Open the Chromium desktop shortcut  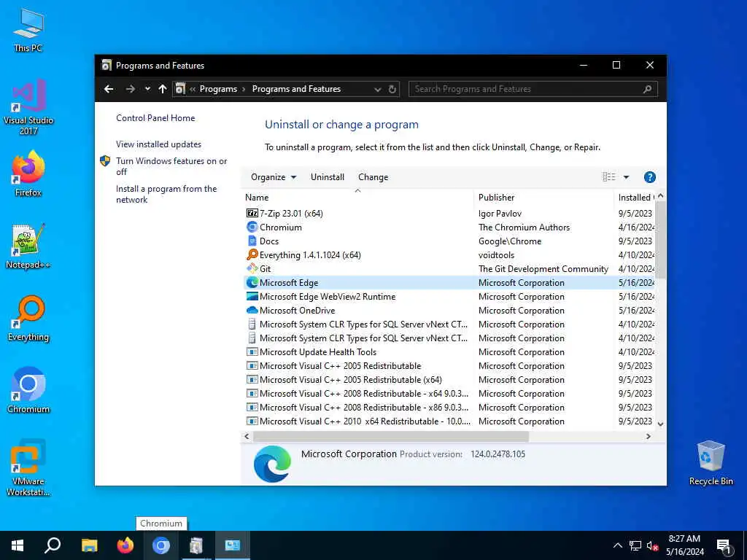(x=28, y=391)
